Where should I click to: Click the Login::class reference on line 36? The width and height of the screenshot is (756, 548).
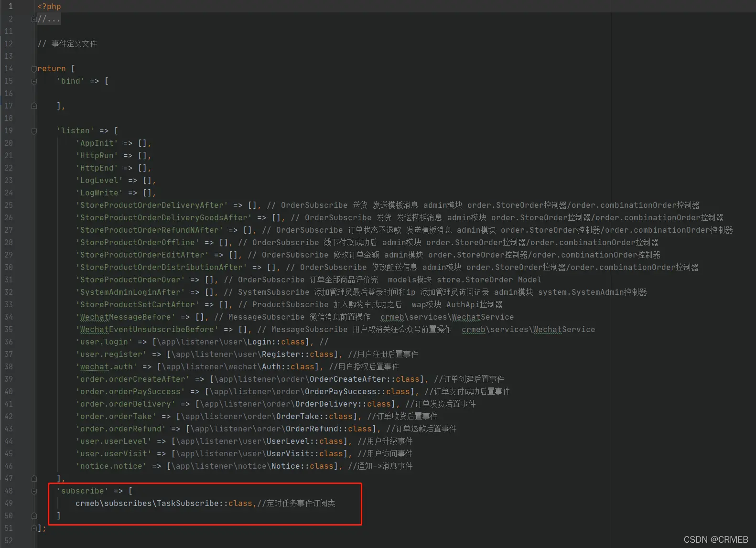coord(276,342)
